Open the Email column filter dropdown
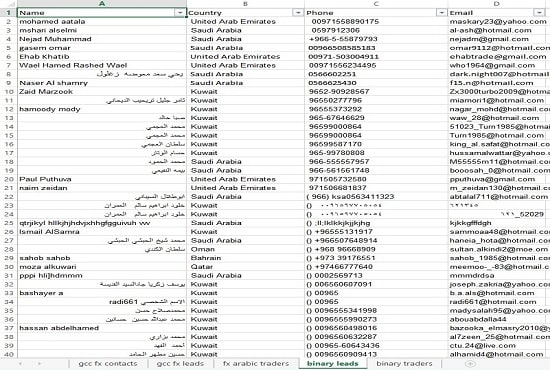This screenshot has height=370, width=550. 539,13
